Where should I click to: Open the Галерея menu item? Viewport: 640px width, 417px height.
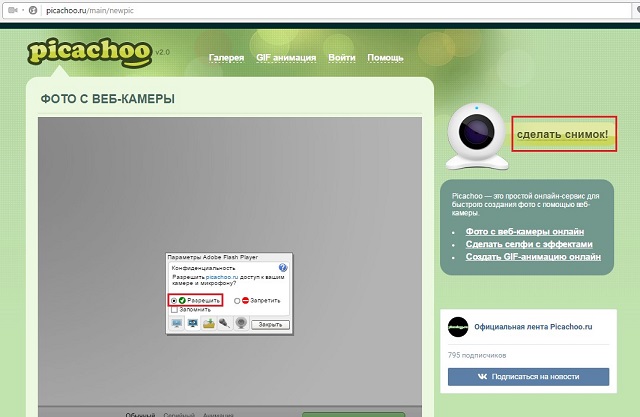point(226,58)
